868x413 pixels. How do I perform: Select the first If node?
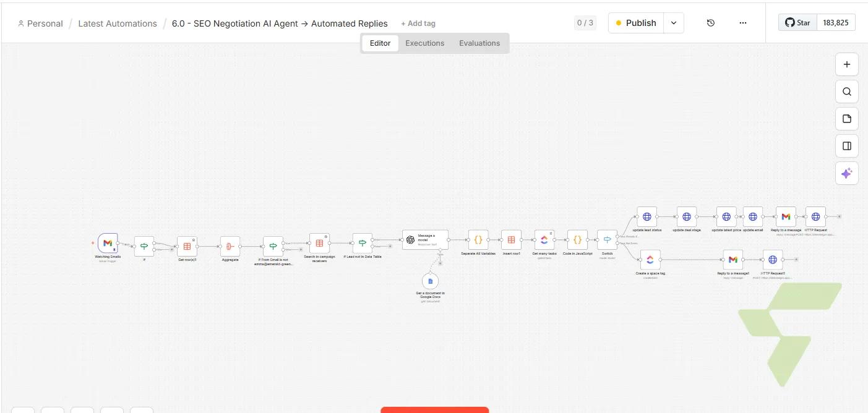(x=144, y=246)
